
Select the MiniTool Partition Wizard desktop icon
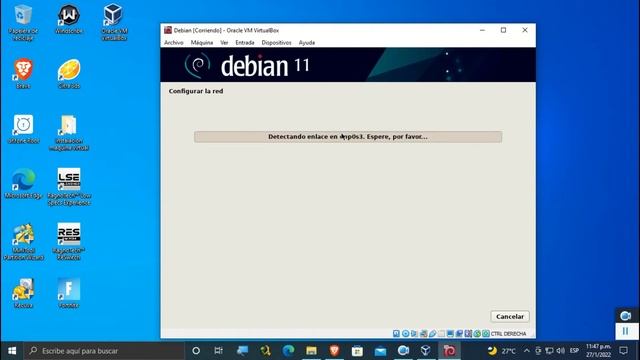tap(23, 242)
